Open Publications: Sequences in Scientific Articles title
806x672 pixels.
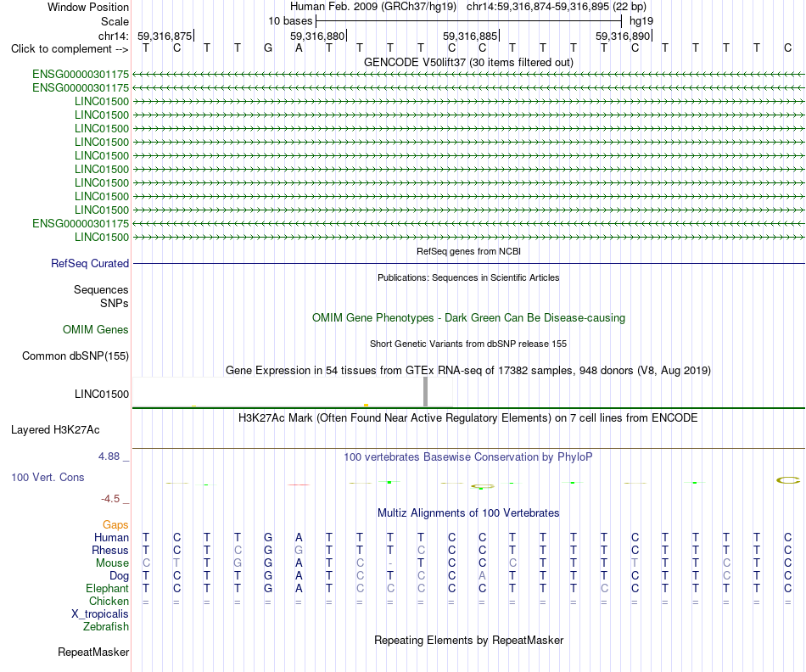point(468,277)
